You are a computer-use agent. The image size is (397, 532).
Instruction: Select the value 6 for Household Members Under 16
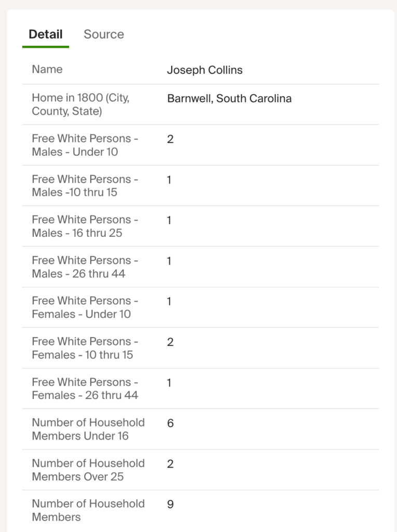click(x=169, y=423)
